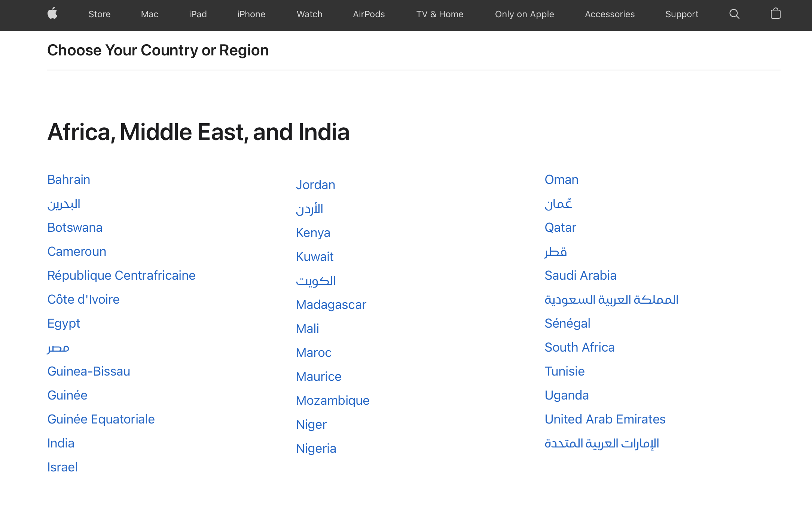Choose the Nigeria link
Viewport: 812px width, 507px height.
[316, 448]
